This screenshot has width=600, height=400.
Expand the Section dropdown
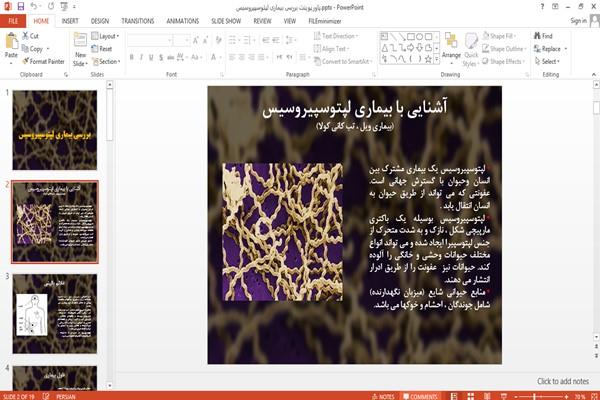coord(106,61)
